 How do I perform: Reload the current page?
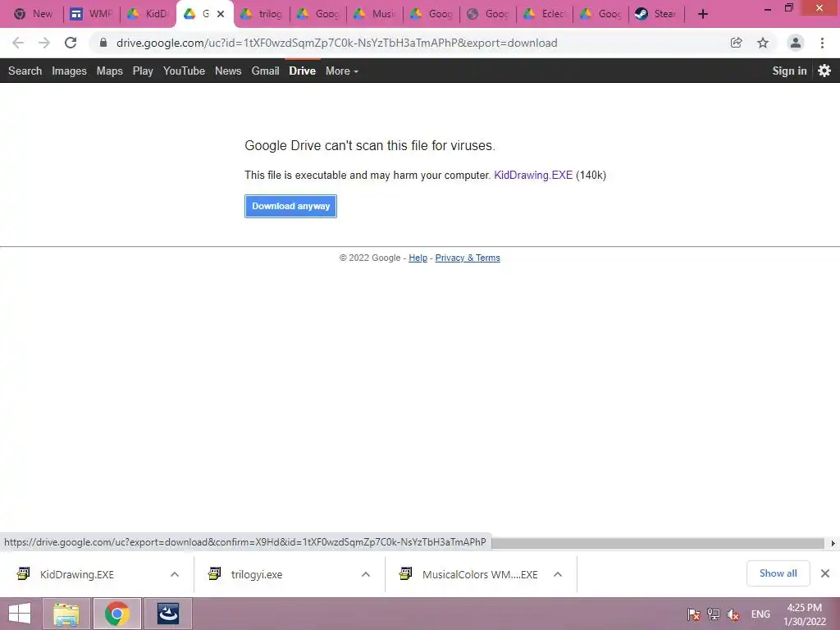[71, 43]
